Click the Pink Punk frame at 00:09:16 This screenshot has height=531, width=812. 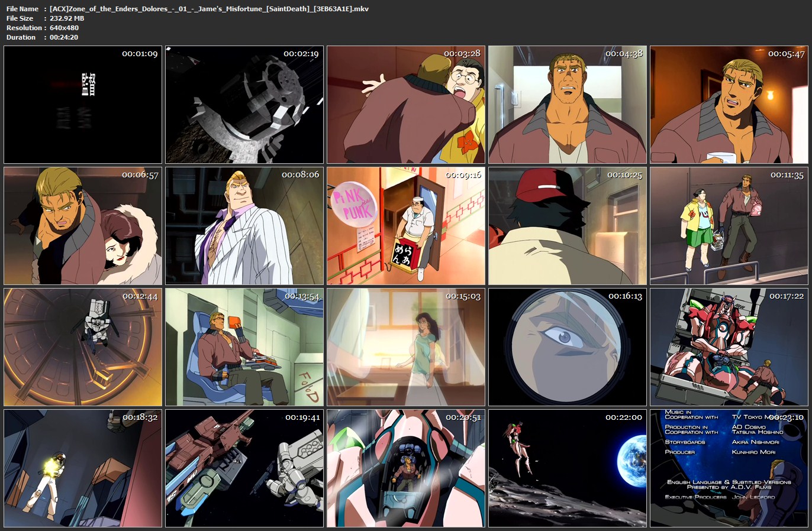coord(406,226)
